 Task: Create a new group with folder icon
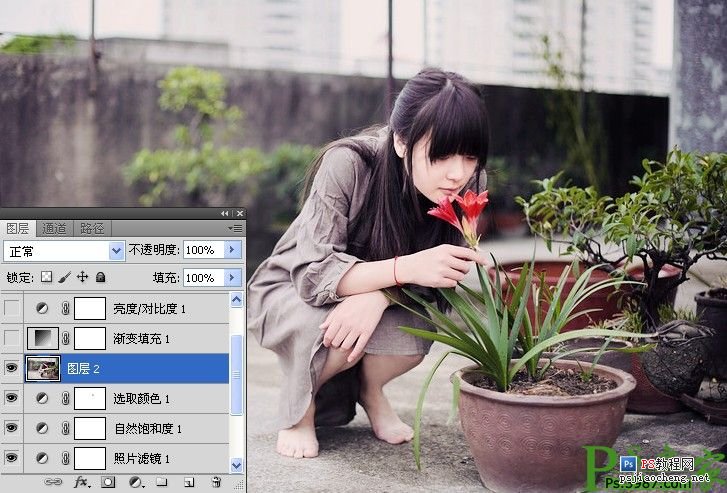161,482
